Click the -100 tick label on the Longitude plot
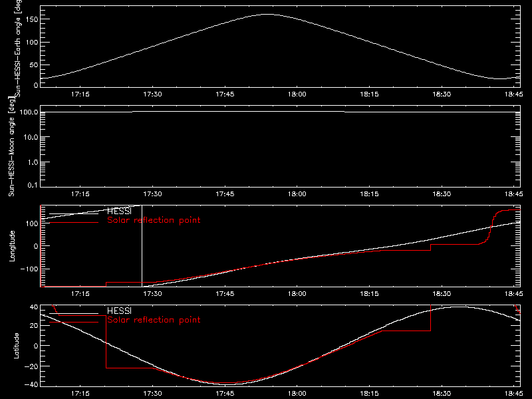 (x=29, y=269)
